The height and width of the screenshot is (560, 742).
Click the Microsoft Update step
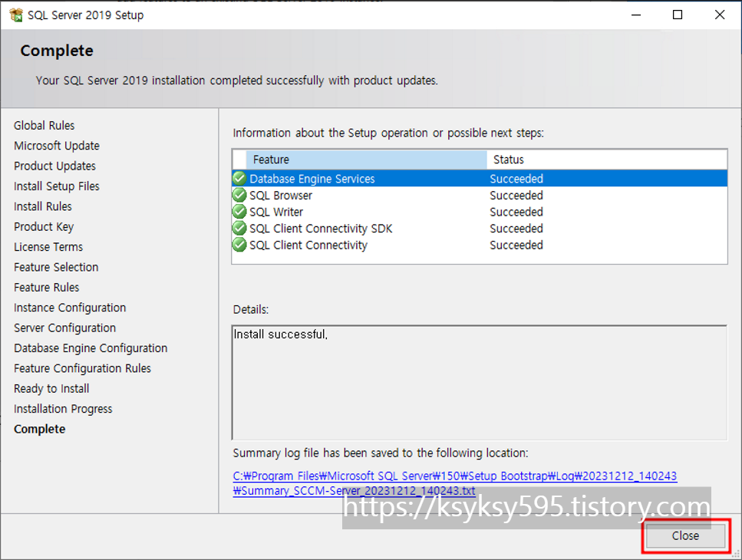(57, 146)
